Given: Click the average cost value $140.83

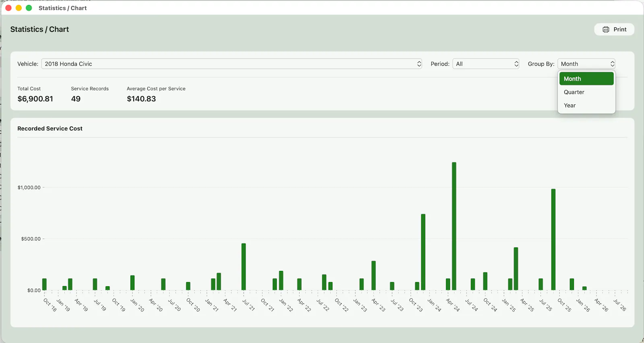Looking at the screenshot, I should point(141,99).
